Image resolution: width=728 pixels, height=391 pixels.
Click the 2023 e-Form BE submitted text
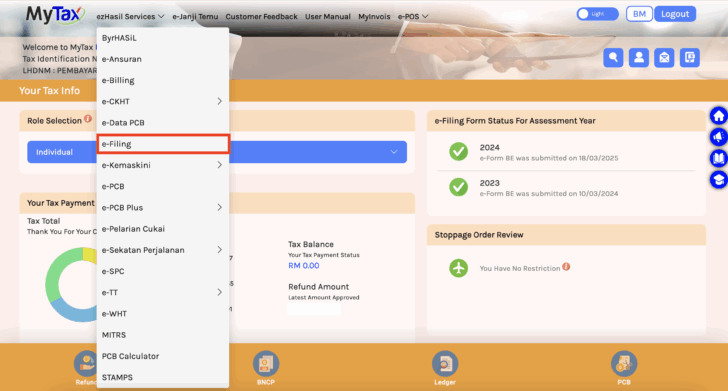[549, 194]
